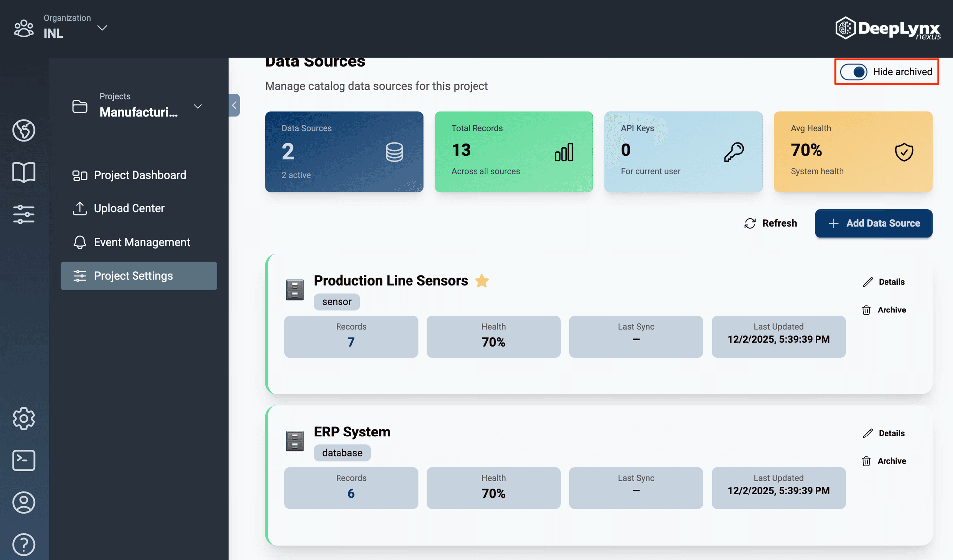Click the Add Data Source button
Viewport: 953px width, 560px height.
873,223
